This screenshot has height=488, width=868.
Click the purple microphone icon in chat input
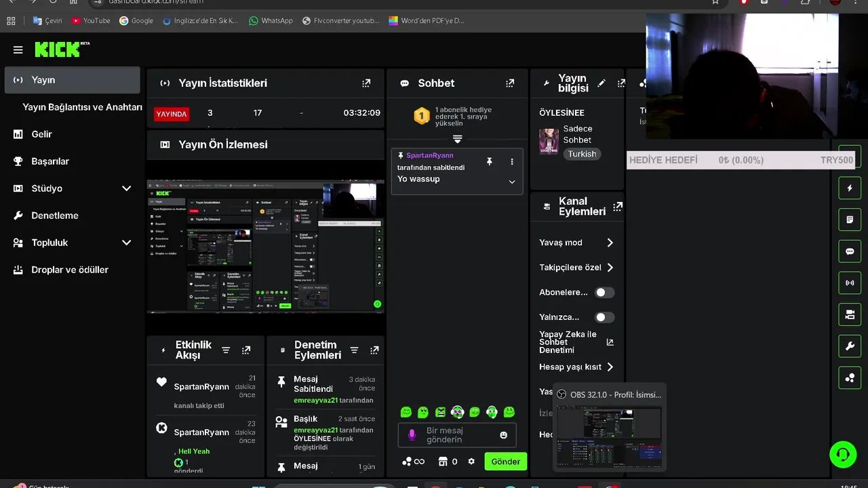coord(412,435)
